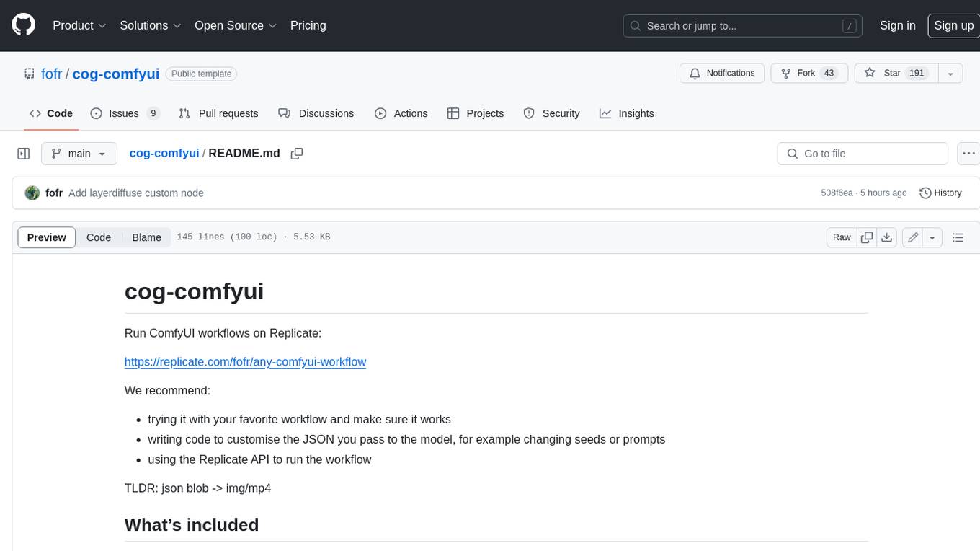Open the GitHub home logo
Screen dimensions: 980x551
click(x=23, y=25)
